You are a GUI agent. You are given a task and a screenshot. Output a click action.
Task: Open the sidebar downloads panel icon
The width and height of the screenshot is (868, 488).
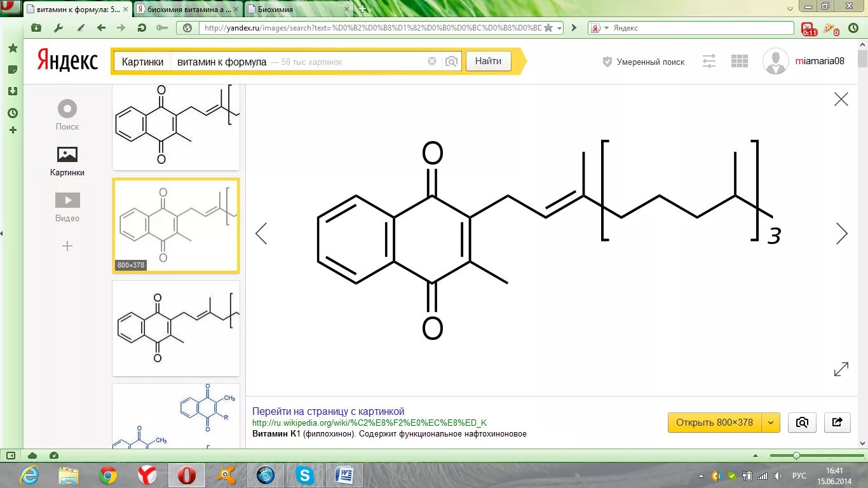click(x=13, y=91)
